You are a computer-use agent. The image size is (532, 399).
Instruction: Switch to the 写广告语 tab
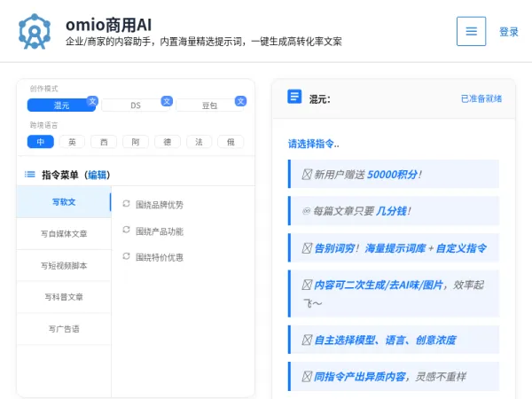(x=64, y=329)
